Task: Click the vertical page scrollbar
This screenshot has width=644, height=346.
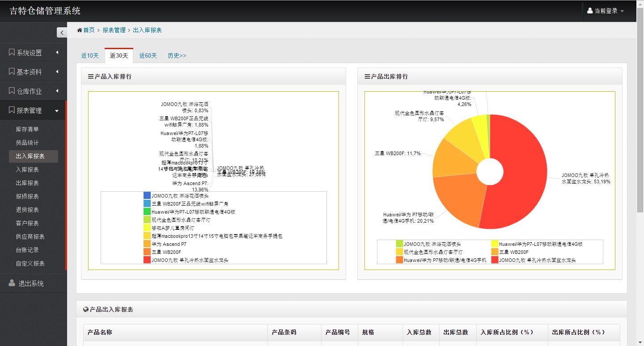Action: point(640,134)
